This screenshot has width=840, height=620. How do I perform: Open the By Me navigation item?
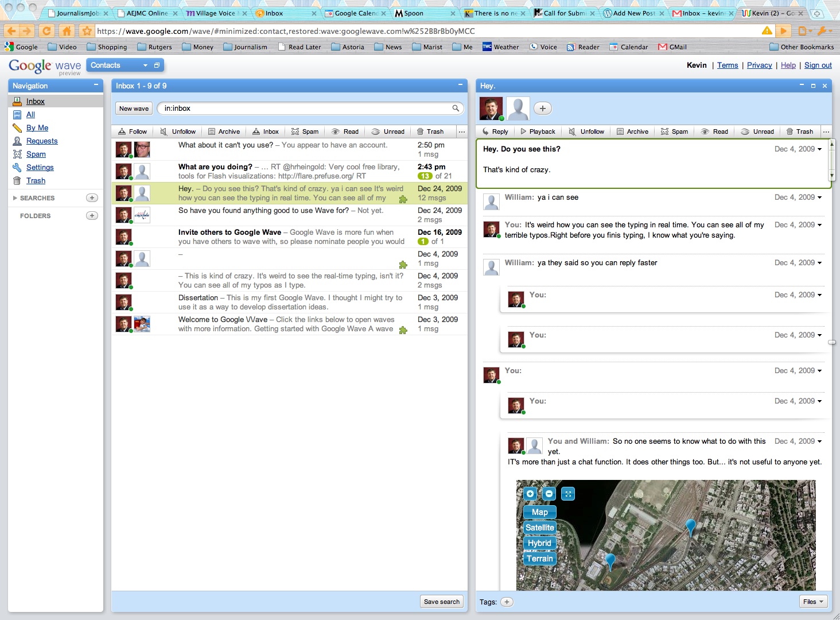[x=37, y=128]
